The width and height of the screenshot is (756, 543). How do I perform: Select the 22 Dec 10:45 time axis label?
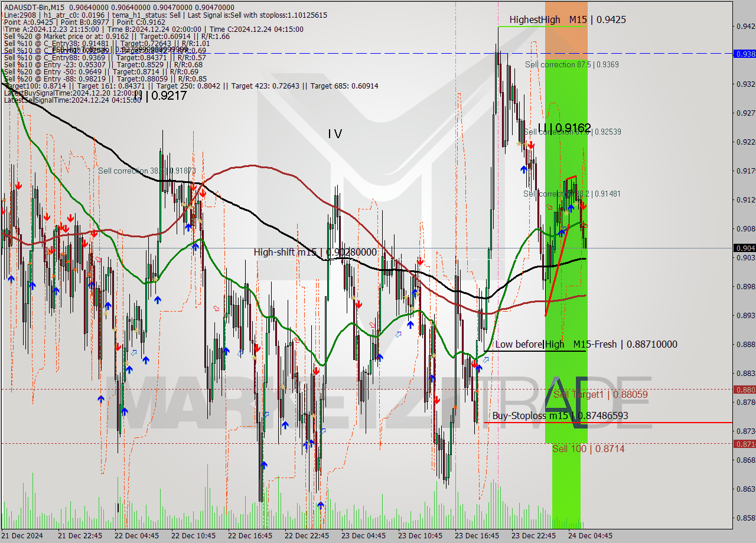(x=193, y=536)
